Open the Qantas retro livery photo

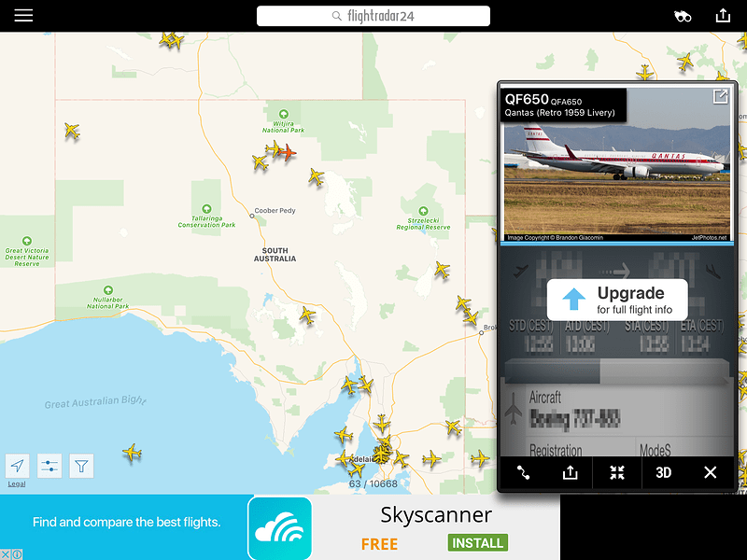(617, 166)
